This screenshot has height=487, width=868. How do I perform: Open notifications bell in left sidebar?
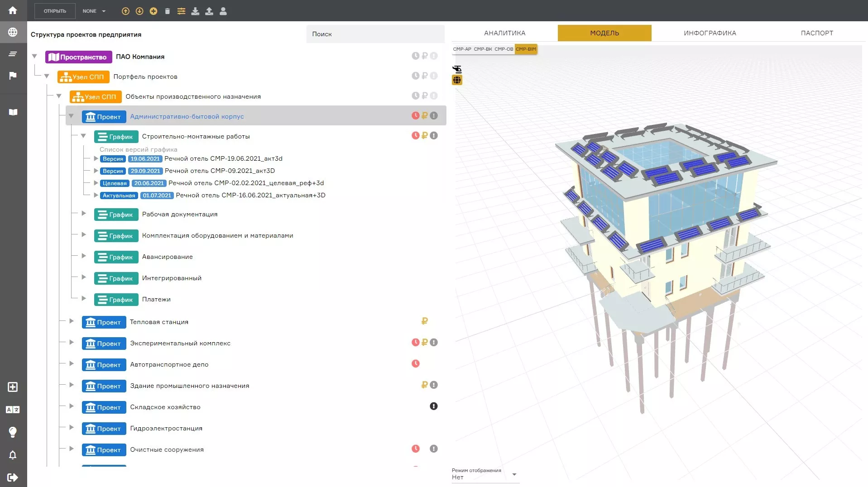point(13,455)
